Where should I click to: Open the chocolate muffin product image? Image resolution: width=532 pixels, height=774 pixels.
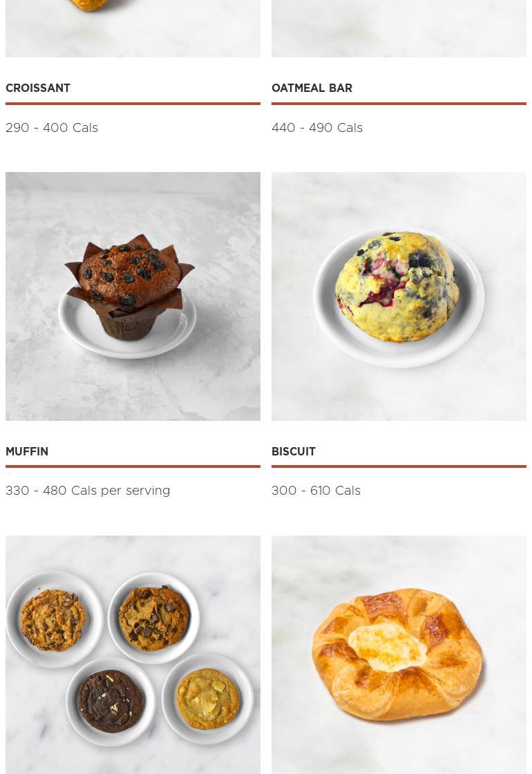(133, 296)
